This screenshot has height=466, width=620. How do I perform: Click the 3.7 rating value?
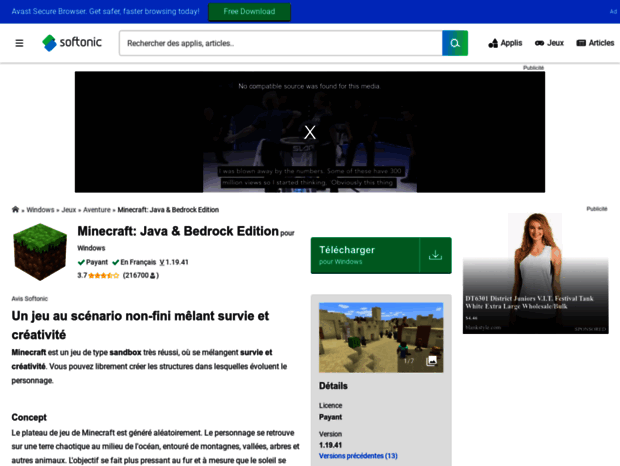82,275
